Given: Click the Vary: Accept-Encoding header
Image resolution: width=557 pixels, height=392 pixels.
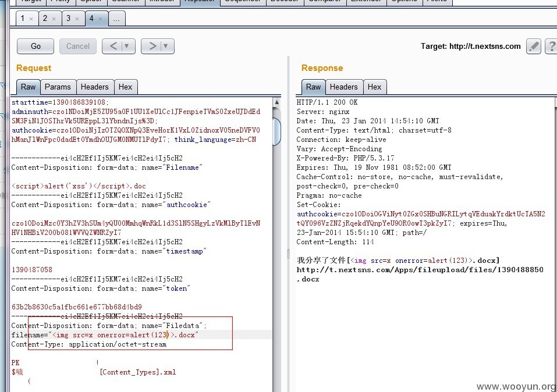Looking at the screenshot, I should [339, 149].
